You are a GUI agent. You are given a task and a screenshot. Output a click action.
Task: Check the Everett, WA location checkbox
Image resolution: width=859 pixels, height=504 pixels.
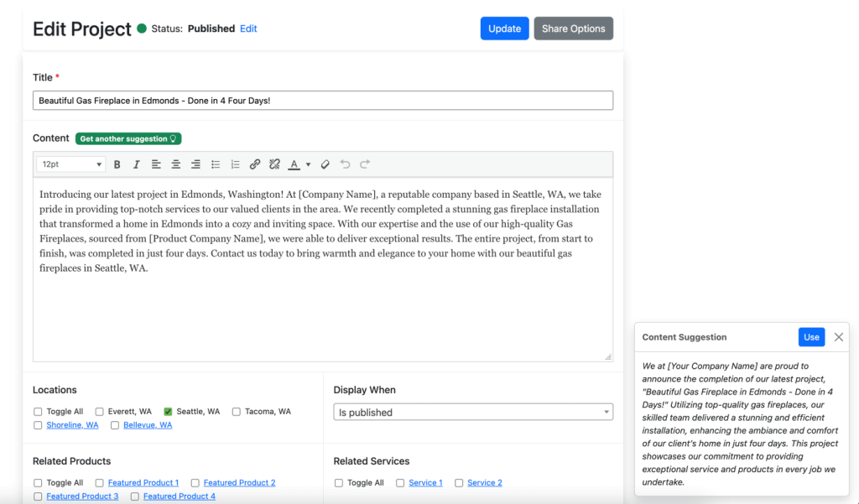(x=99, y=412)
